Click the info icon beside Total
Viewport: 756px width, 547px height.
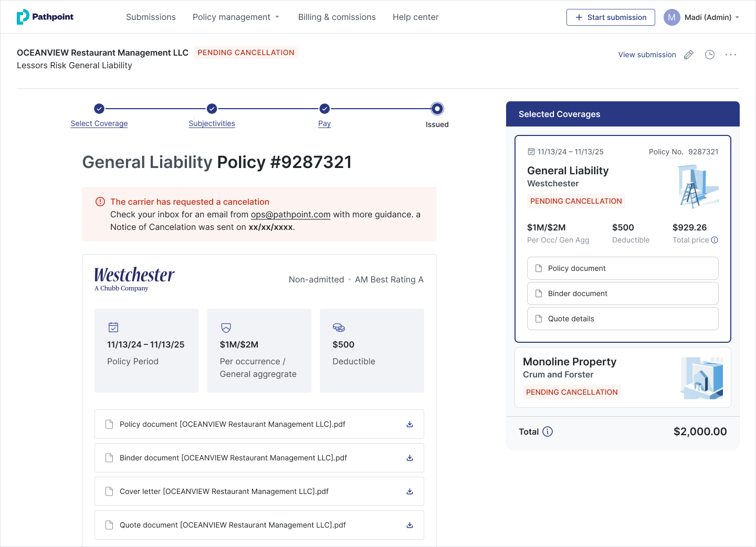point(548,432)
